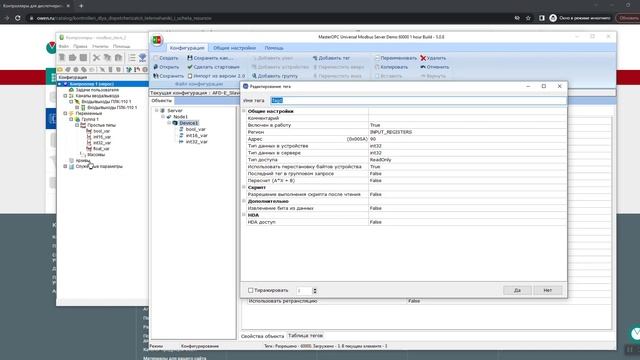Click Переместить вверх in ribbon
Viewport: 640px width, 360px height.
(338, 67)
